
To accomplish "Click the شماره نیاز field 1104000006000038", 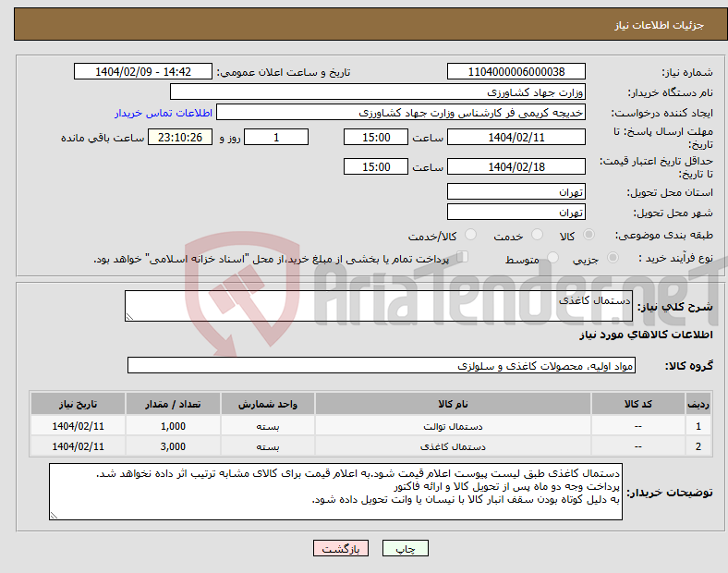I will (x=516, y=71).
